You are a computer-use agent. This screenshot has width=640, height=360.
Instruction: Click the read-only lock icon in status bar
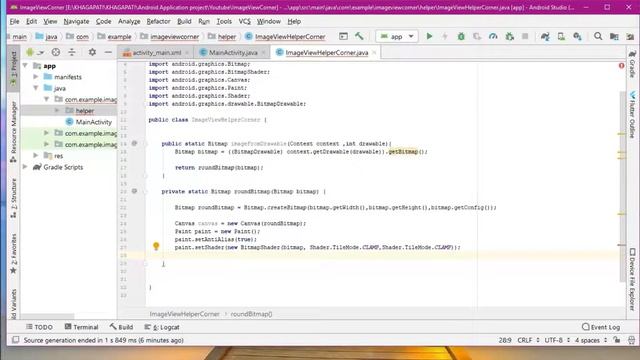coord(617,340)
